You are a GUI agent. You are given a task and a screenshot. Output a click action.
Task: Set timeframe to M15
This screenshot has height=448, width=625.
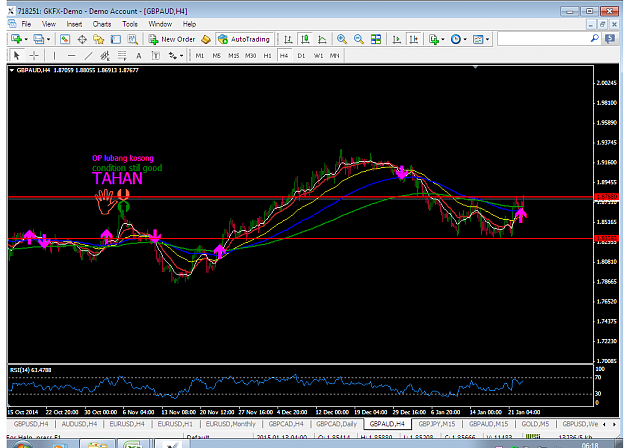234,56
